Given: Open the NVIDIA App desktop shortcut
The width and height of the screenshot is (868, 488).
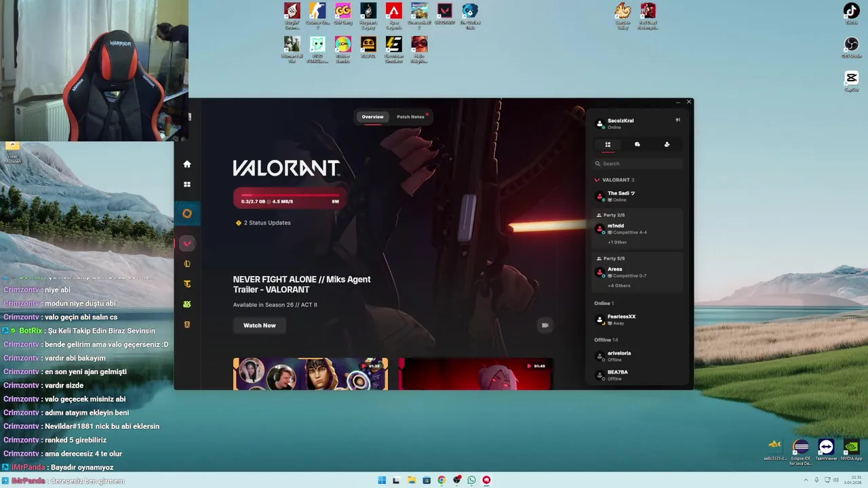Looking at the screenshot, I should [851, 450].
